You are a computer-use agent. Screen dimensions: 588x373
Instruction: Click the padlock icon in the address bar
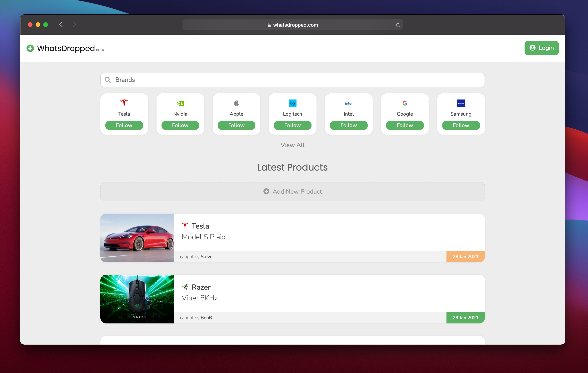tap(269, 25)
